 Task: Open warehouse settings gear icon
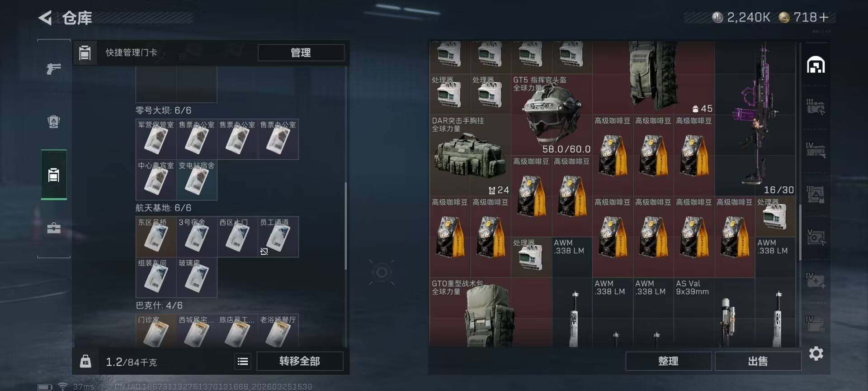[816, 353]
